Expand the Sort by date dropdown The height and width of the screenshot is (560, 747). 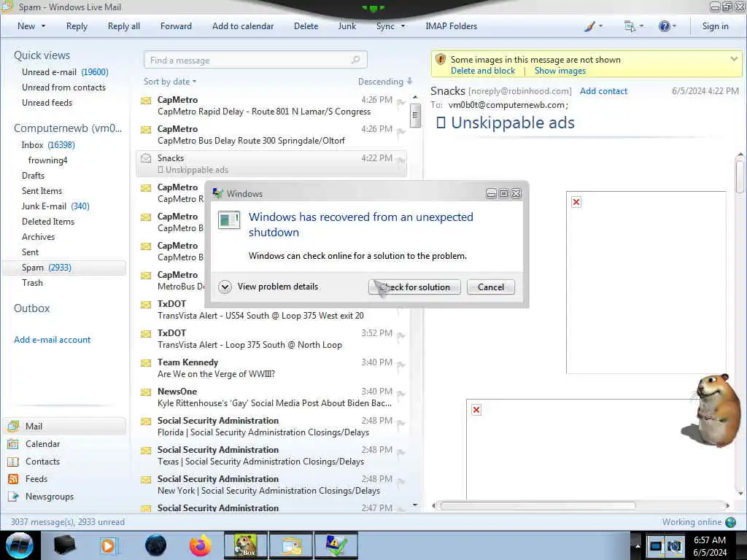(x=169, y=82)
